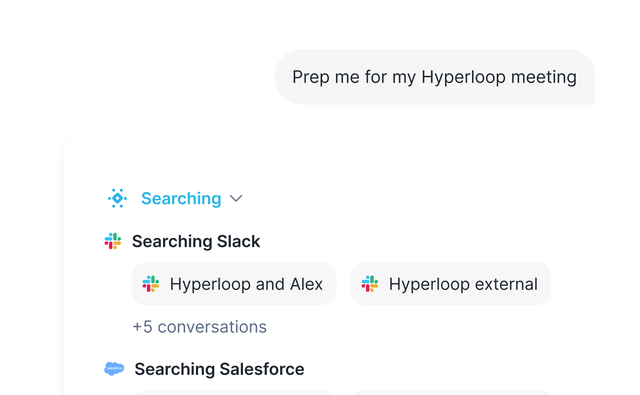Select the Searching Salesforce heading text

point(220,369)
